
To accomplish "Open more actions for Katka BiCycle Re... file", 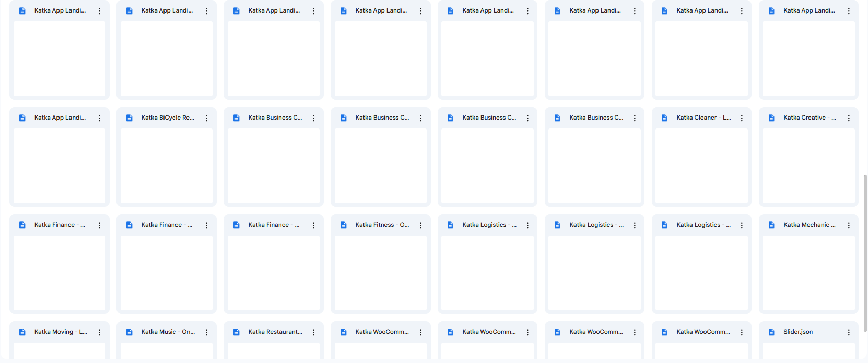I will [206, 118].
